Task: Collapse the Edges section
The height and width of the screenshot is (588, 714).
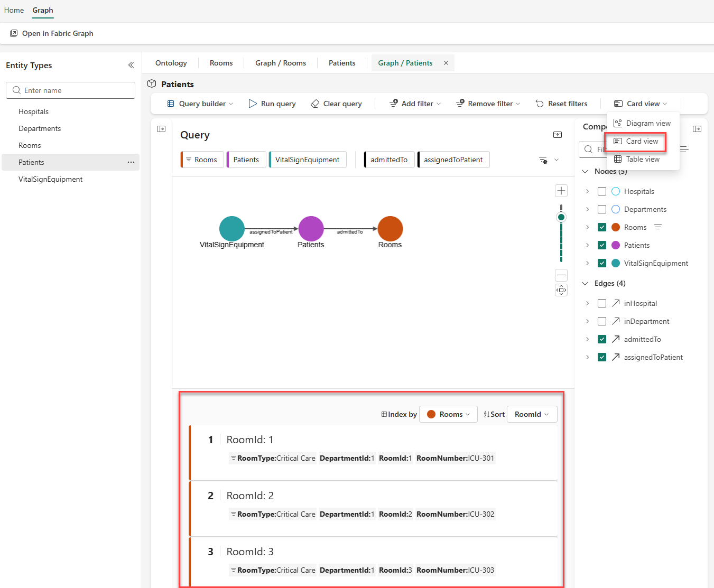Action: pos(585,283)
